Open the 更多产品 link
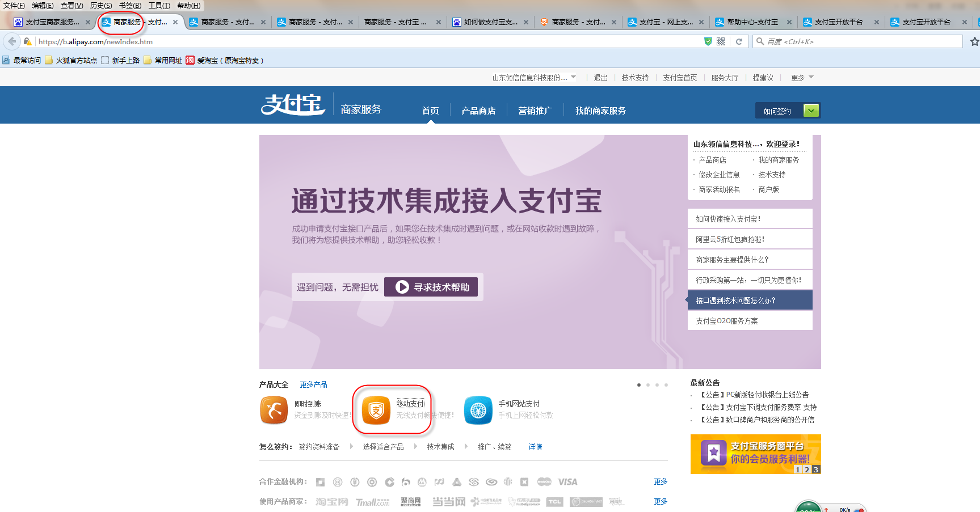Viewport: 980px width, 512px height. [313, 384]
